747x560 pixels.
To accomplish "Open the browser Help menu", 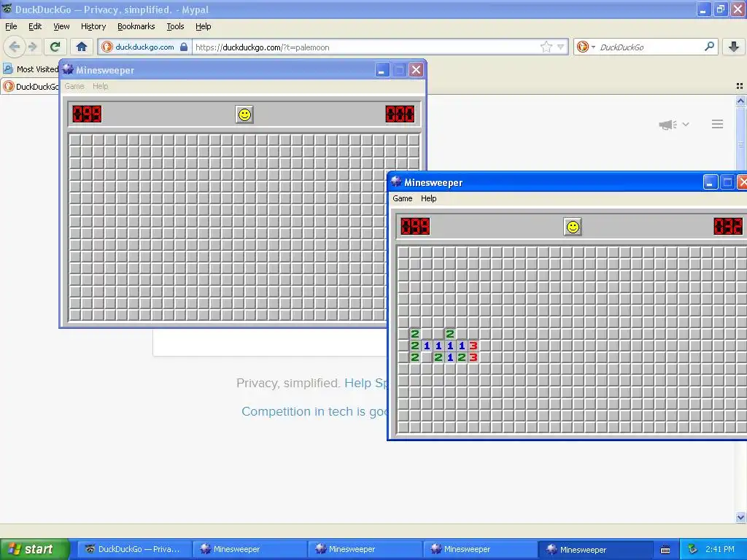I will 203,26.
